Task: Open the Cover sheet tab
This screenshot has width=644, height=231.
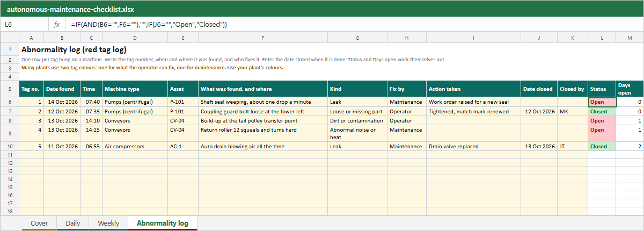Action: pos(39,223)
